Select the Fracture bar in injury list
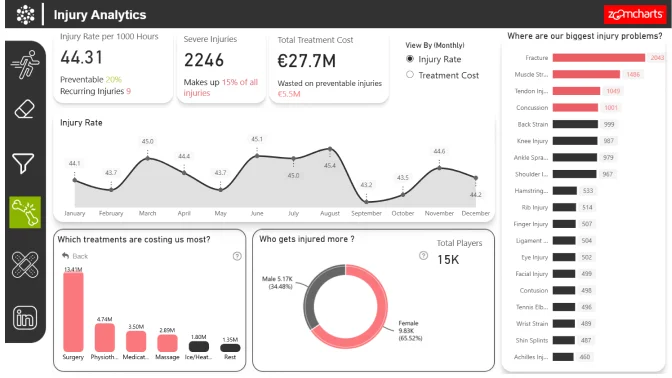 599,58
